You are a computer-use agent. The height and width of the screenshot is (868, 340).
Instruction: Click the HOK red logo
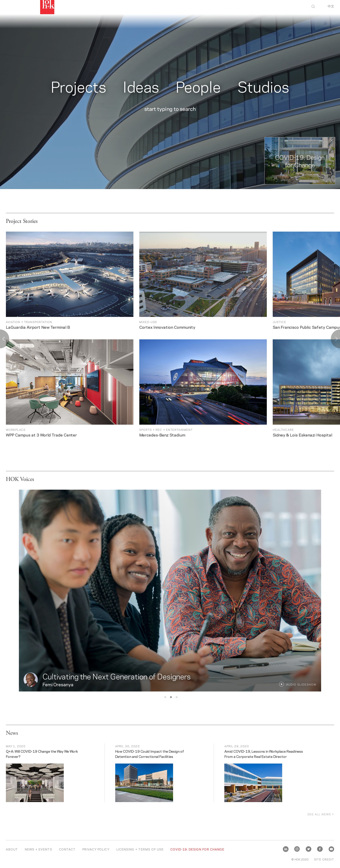[x=47, y=7]
